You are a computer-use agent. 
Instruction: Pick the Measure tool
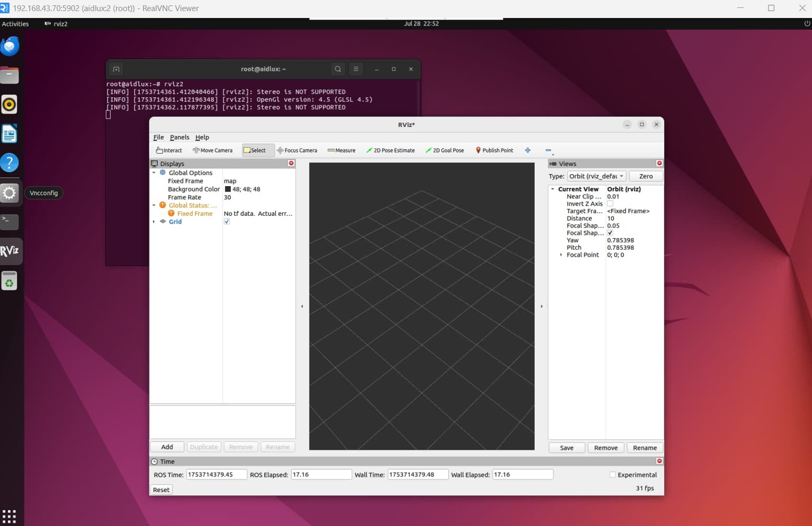341,150
